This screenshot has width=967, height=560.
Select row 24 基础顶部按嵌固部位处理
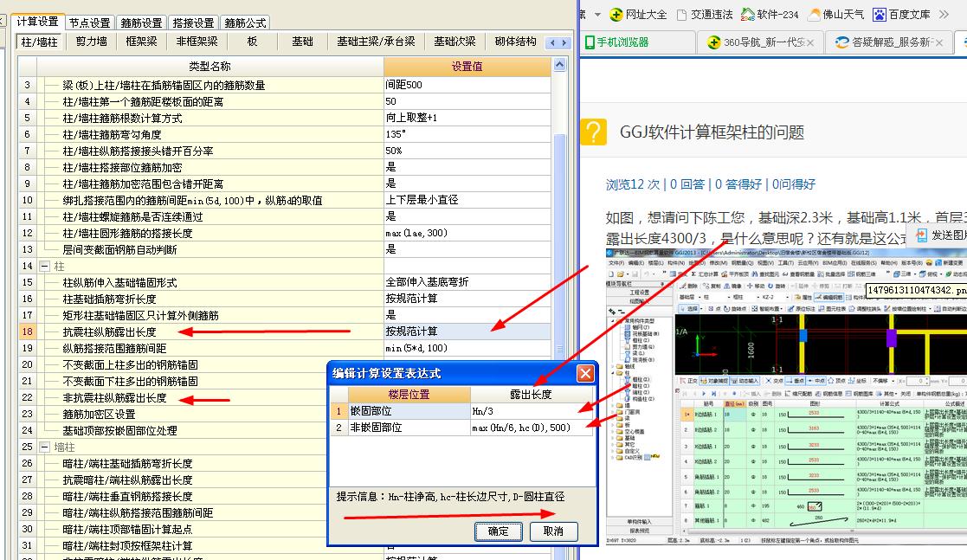coord(119,430)
